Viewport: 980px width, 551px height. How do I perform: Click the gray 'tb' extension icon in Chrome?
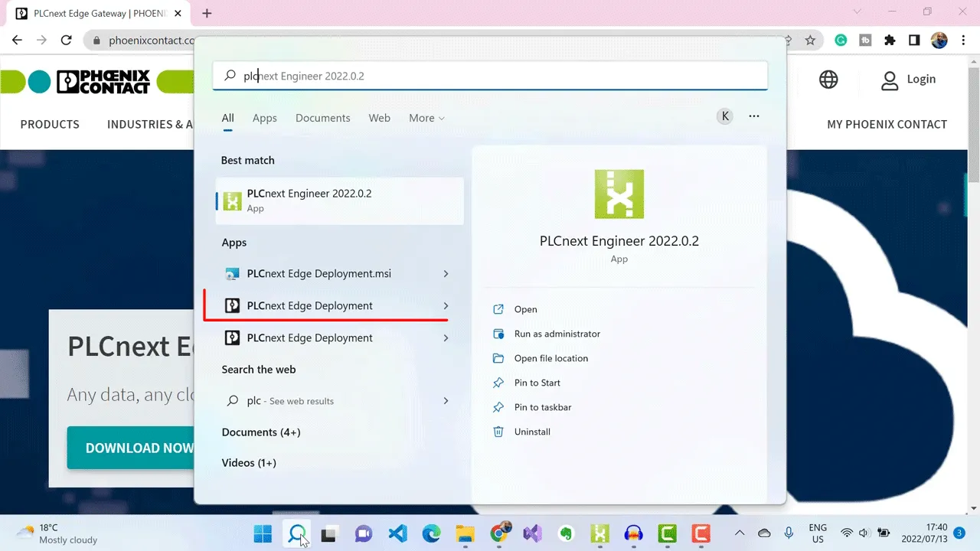[x=865, y=41]
